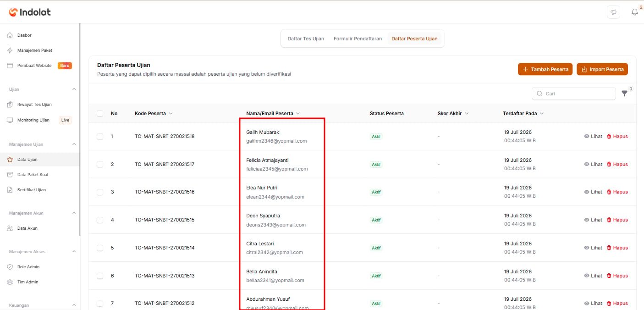
Task: Click Lihat for Bella Anindita
Action: coord(593,276)
